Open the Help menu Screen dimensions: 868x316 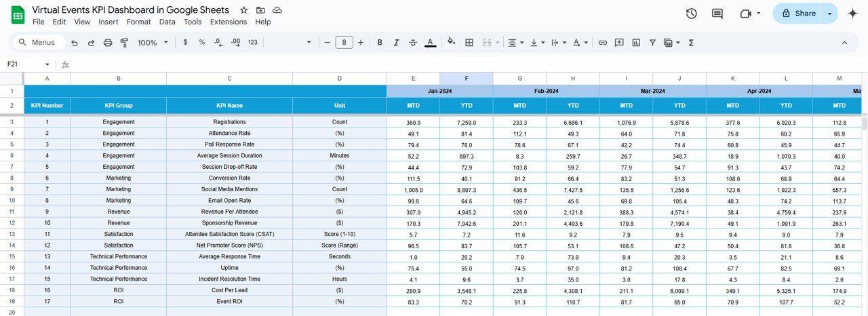click(x=263, y=22)
